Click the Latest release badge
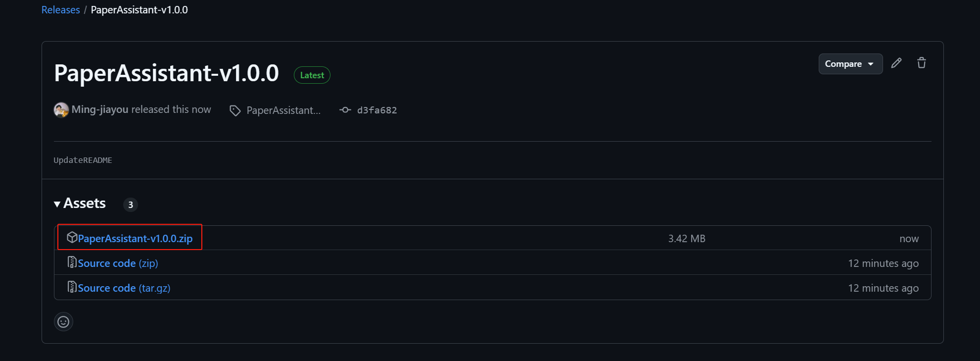This screenshot has width=980, height=361. [x=312, y=75]
